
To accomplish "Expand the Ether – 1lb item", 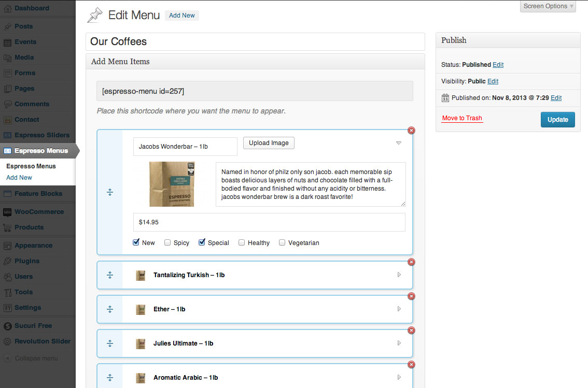I will [x=399, y=309].
